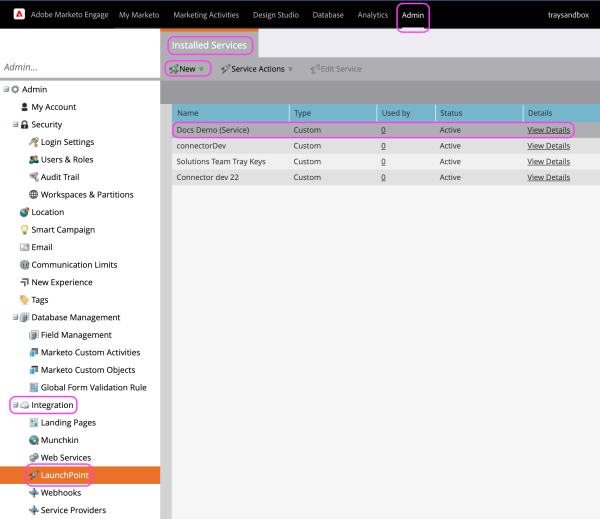Click the Location globe icon
Viewport: 600px width, 519px height.
23,212
